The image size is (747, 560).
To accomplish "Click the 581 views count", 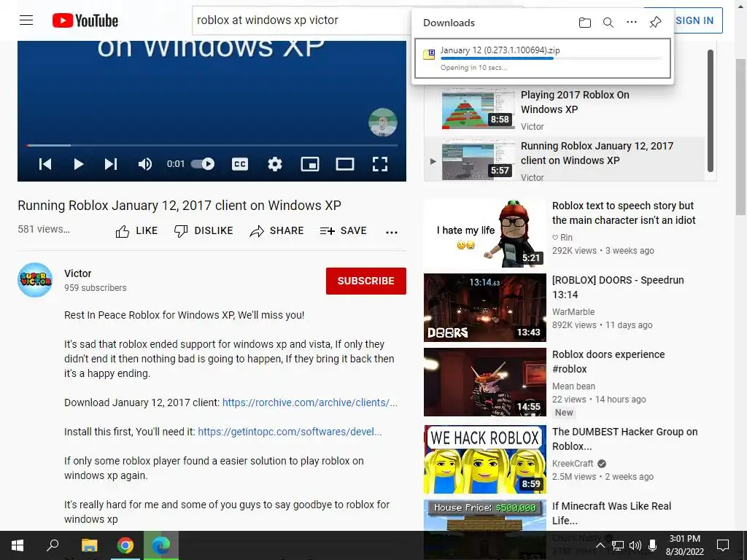I will coord(43,229).
